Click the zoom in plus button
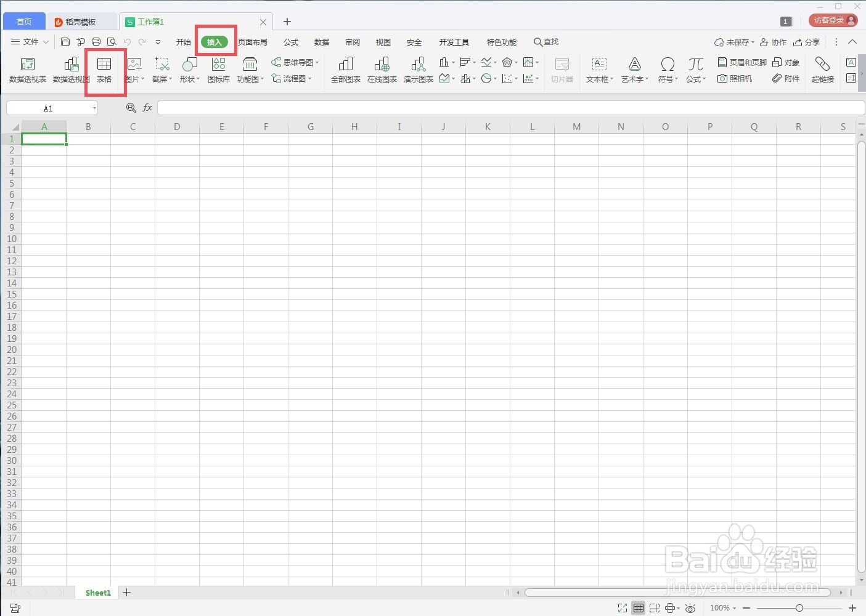The image size is (866, 616). tap(852, 608)
